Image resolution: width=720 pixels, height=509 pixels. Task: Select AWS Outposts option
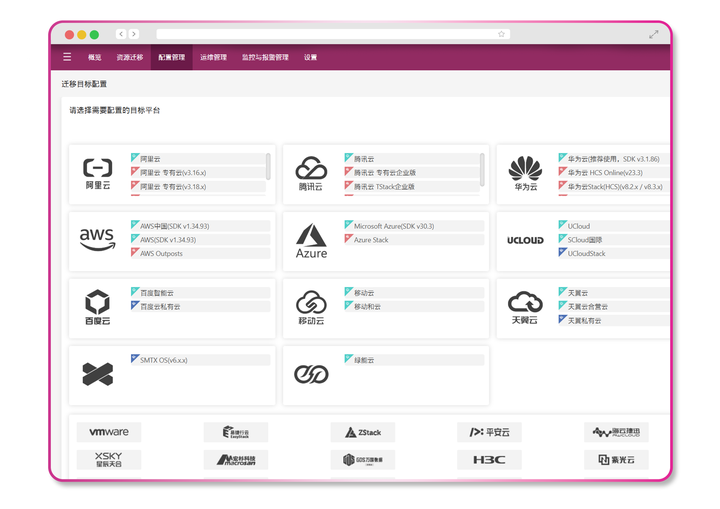click(x=200, y=253)
